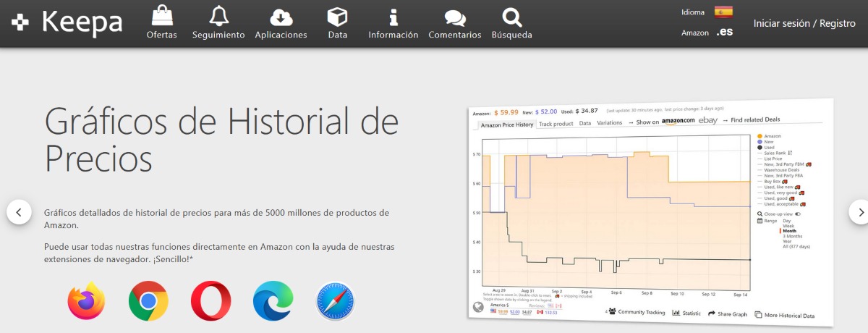Click the Keepa logo

pos(67,22)
